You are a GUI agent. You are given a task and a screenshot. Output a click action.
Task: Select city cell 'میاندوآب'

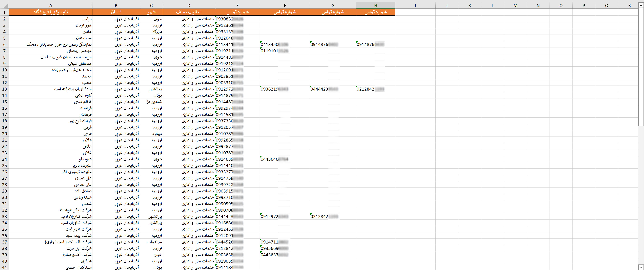click(x=151, y=242)
